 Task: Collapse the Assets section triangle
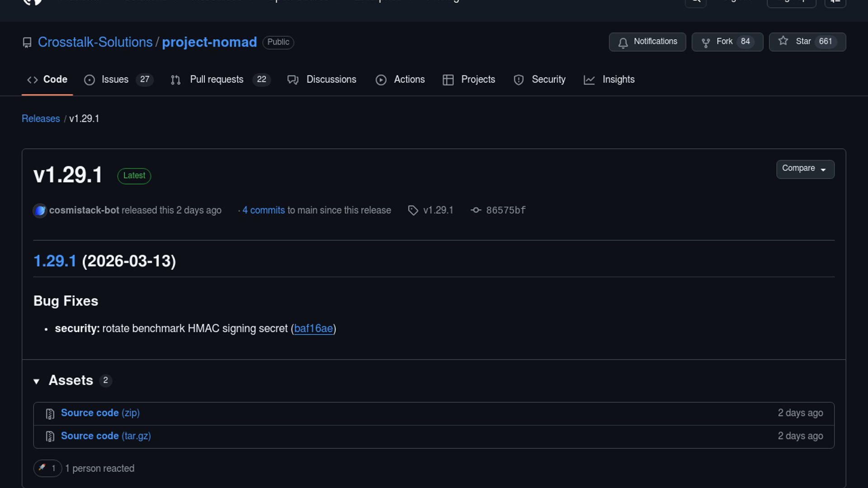37,381
